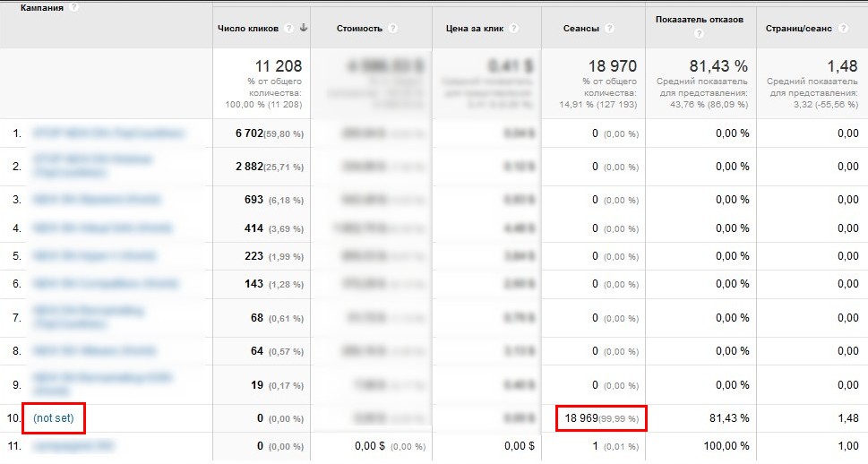Open the blurred campaign link in row 8
The width and height of the screenshot is (868, 464).
coord(94,351)
